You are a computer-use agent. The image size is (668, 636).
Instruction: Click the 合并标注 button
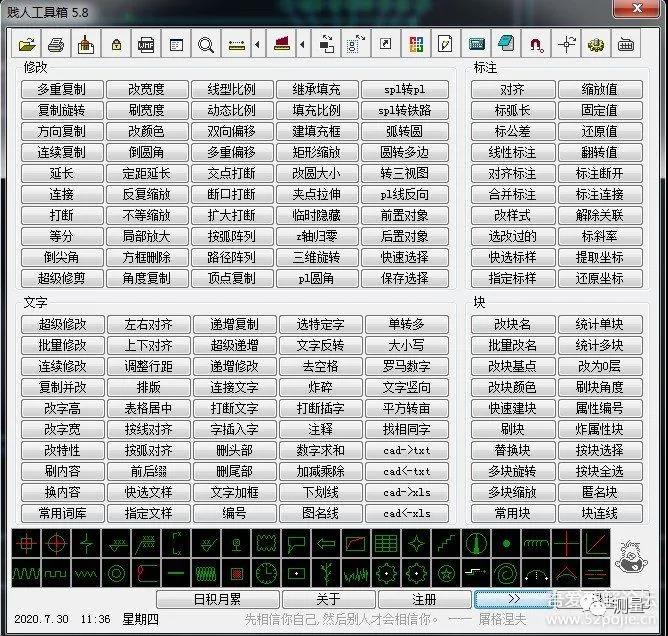point(513,194)
